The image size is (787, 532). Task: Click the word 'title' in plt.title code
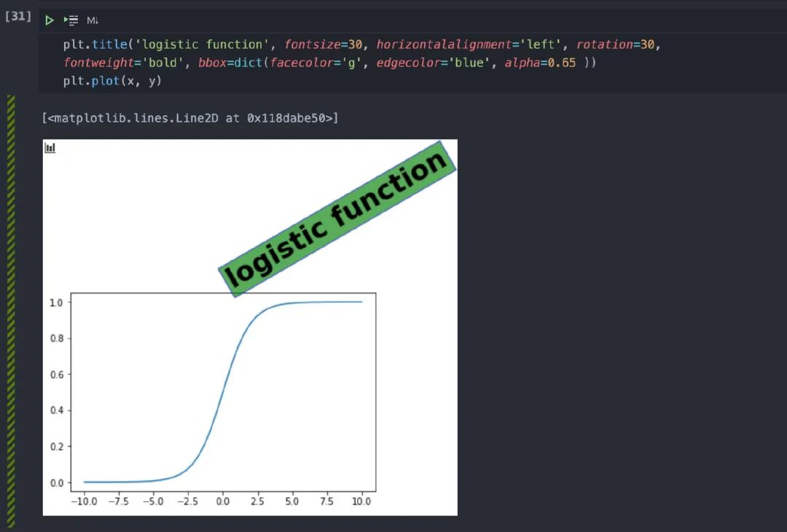coord(109,44)
